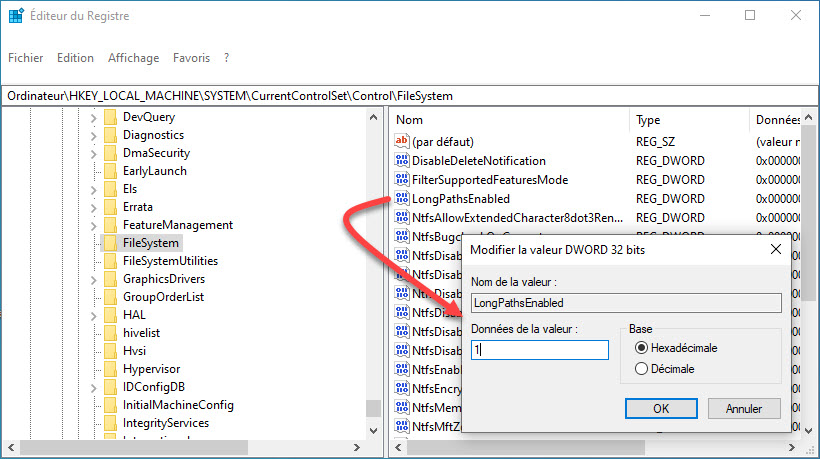Screen dimensions: 820x459
Task: Select the Hexadécimale base option
Action: [x=641, y=348]
